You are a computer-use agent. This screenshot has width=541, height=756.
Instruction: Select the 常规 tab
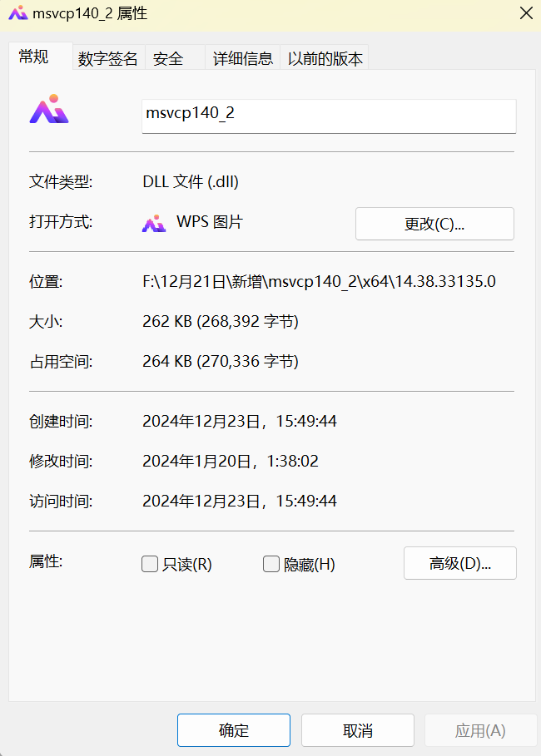(x=34, y=57)
